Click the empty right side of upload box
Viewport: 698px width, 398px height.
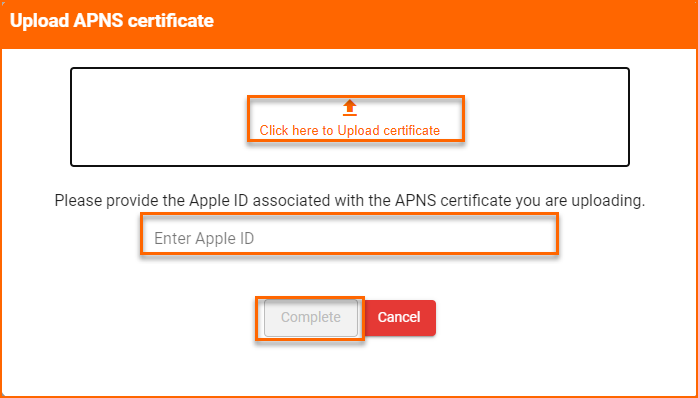click(547, 117)
